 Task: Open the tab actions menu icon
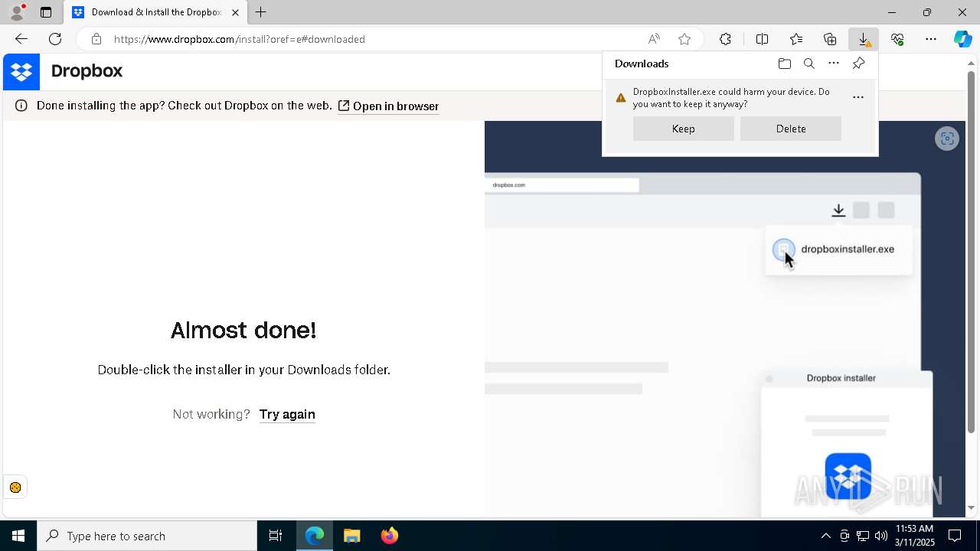46,12
